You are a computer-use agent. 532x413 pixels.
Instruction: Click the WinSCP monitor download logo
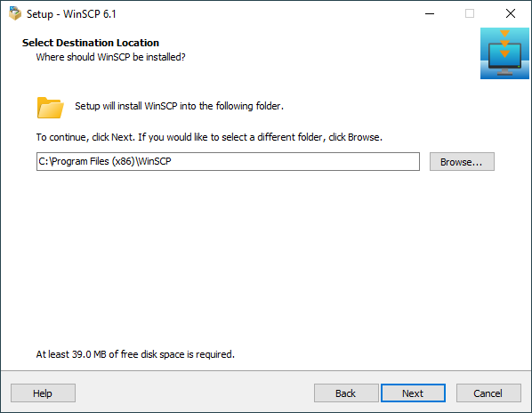pos(504,53)
